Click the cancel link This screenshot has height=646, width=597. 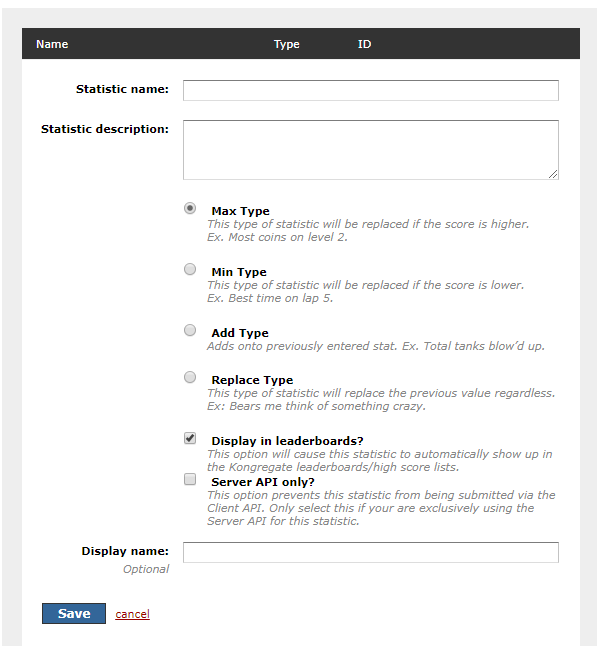pyautogui.click(x=132, y=614)
